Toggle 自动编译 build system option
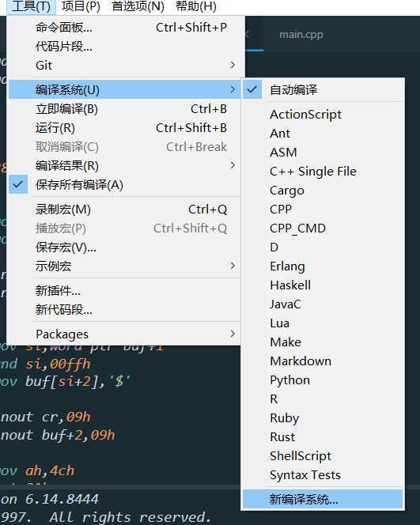Viewport: 420px width, 525px height. (x=323, y=89)
